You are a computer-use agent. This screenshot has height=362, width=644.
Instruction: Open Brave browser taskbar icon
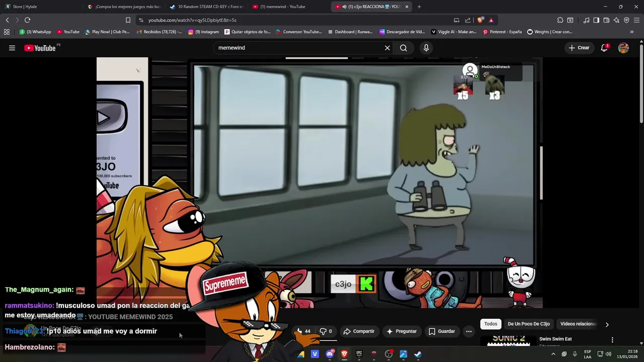[x=344, y=354]
